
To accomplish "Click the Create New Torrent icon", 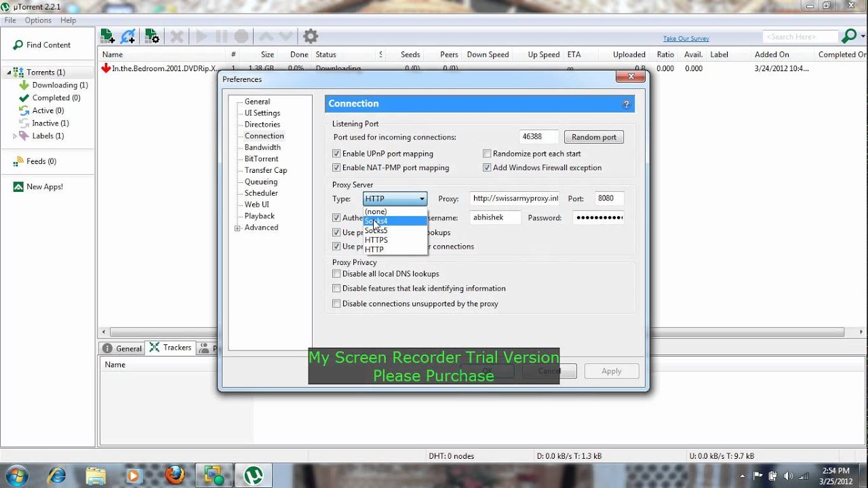I will (152, 36).
